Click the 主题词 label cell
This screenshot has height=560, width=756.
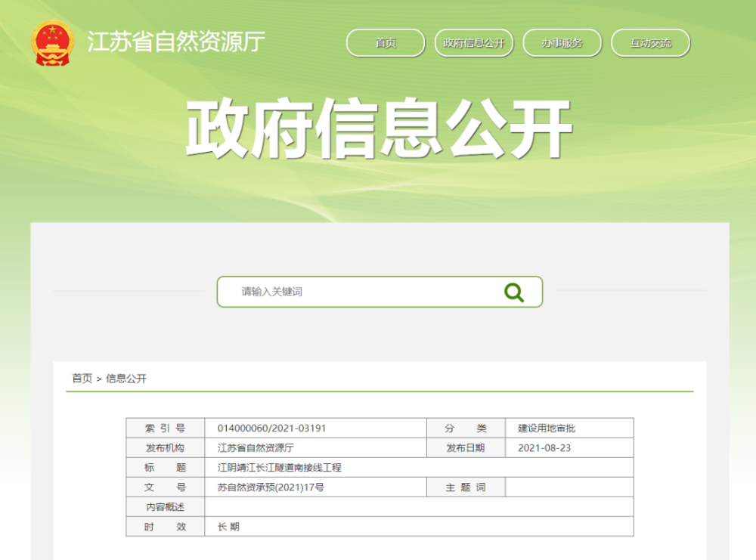point(466,487)
